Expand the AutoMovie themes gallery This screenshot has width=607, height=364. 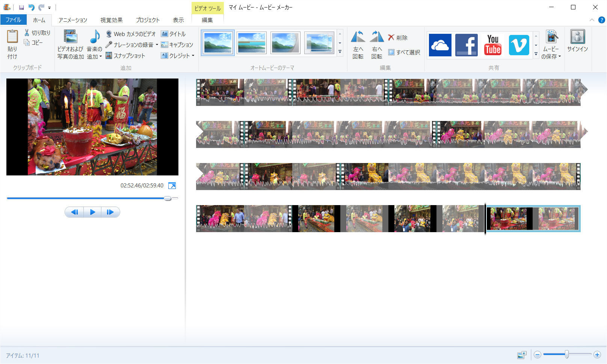click(x=340, y=52)
